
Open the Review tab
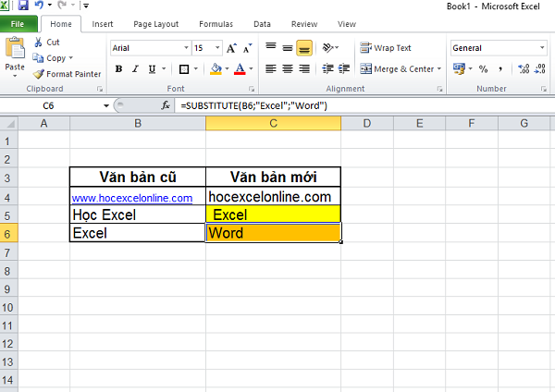click(x=304, y=24)
